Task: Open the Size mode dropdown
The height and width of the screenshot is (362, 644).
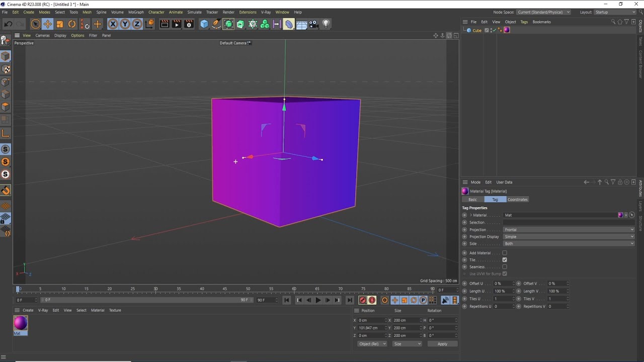Action: pyautogui.click(x=407, y=344)
